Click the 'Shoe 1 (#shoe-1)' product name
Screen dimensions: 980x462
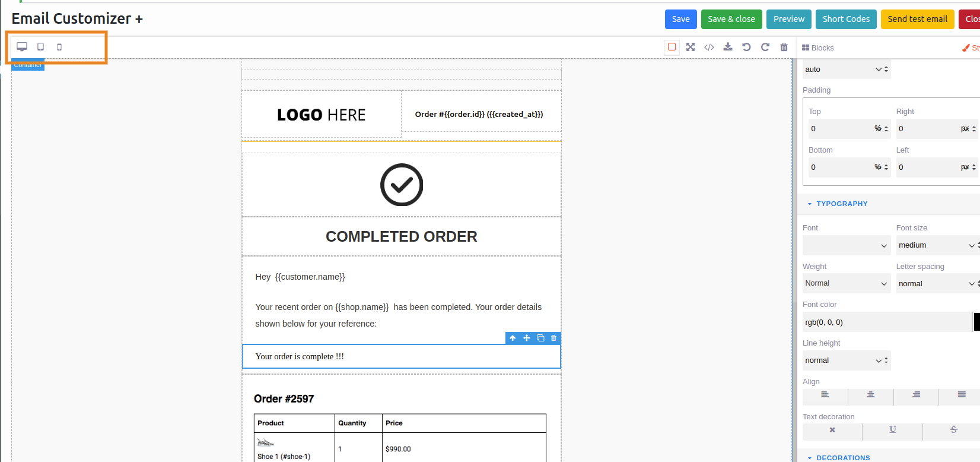point(284,457)
